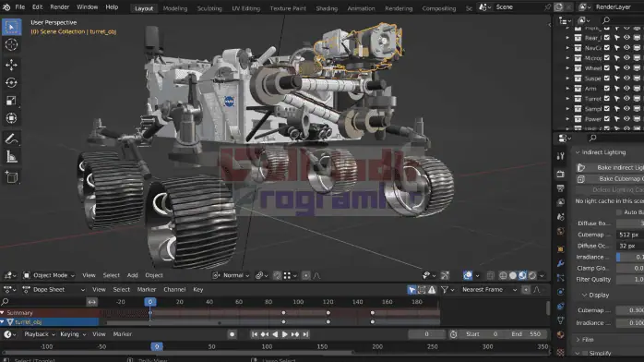Open the Render menu

click(60, 7)
